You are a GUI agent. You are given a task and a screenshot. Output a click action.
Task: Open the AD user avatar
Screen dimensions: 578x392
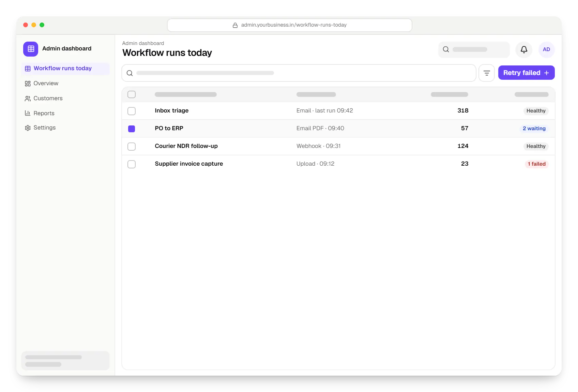546,49
